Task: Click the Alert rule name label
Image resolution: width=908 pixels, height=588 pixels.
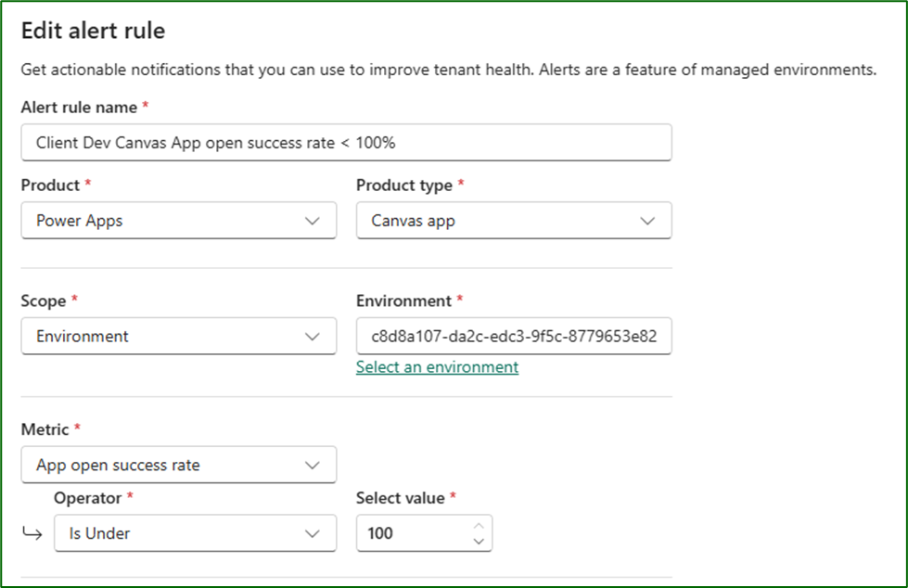Action: 79,108
